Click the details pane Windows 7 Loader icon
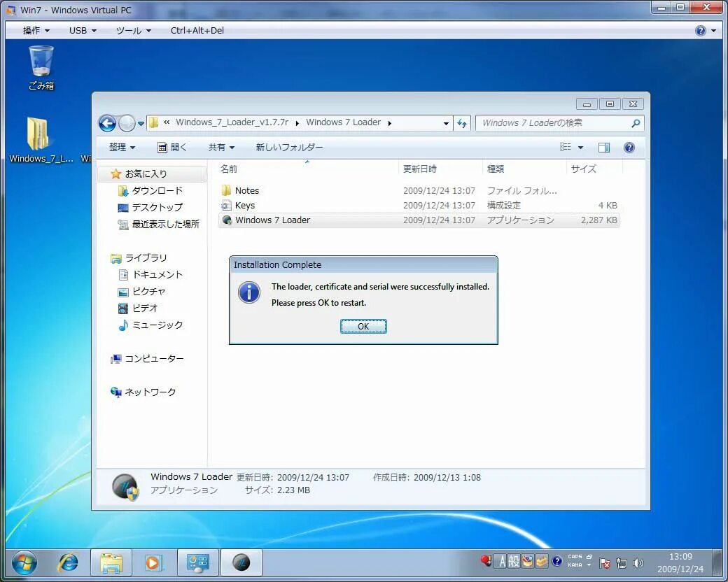 [125, 487]
